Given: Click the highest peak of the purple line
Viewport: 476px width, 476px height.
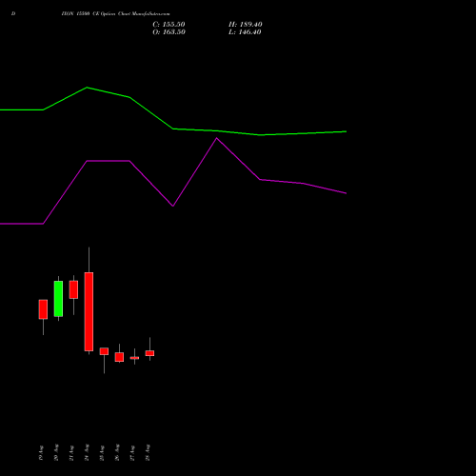Looking at the screenshot, I should coord(217,138).
